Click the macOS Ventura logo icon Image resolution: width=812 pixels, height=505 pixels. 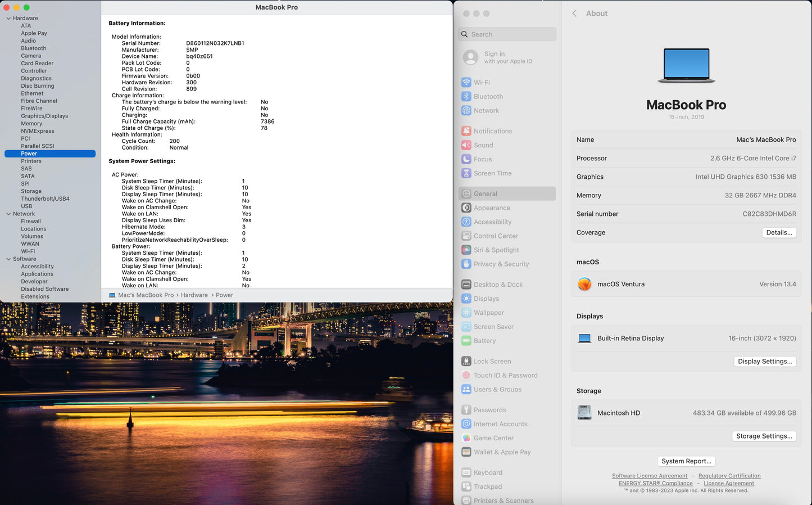point(584,284)
